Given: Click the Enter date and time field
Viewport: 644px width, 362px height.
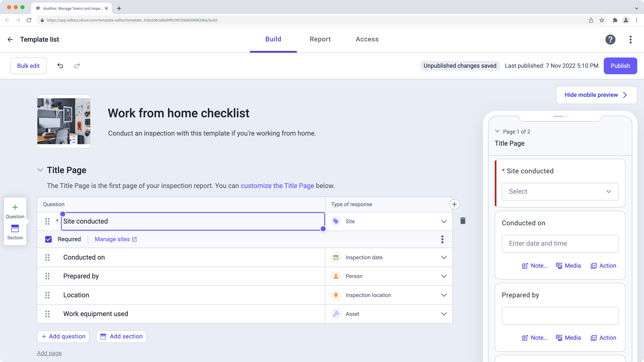Looking at the screenshot, I should (x=560, y=244).
